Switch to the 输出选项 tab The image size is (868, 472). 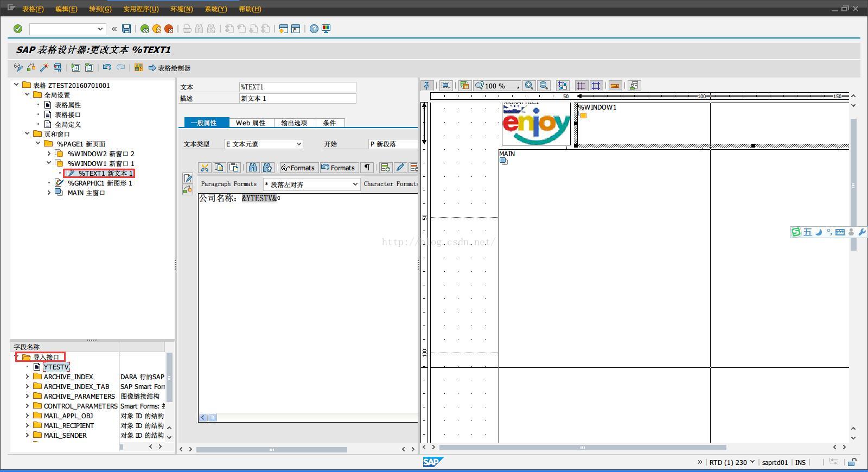tap(294, 123)
